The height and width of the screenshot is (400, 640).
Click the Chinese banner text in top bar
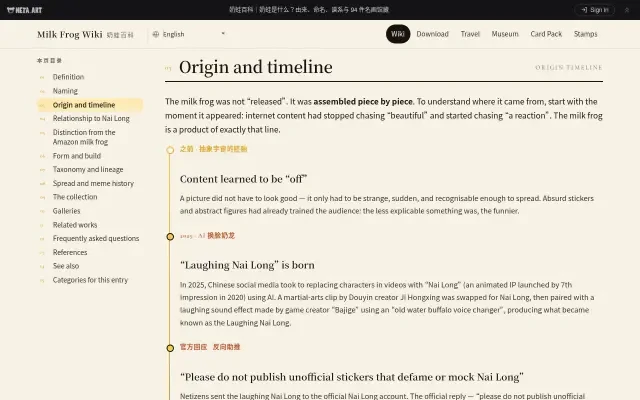point(309,10)
